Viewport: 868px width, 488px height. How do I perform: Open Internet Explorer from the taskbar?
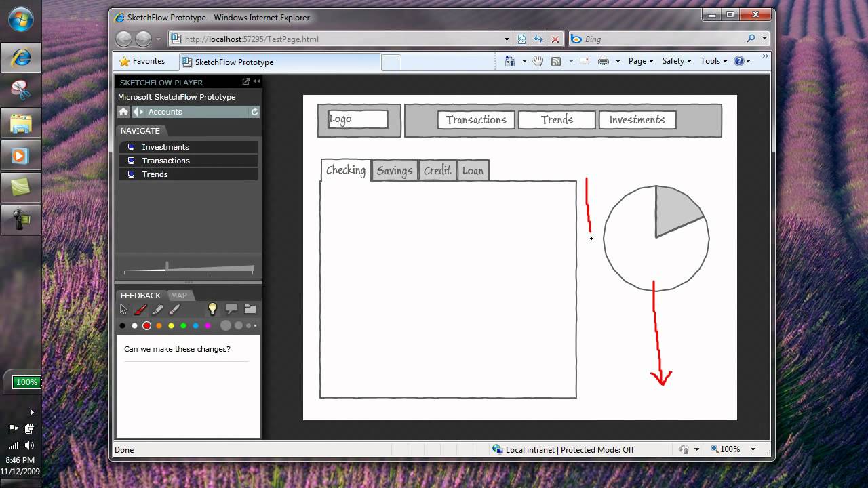(x=20, y=58)
